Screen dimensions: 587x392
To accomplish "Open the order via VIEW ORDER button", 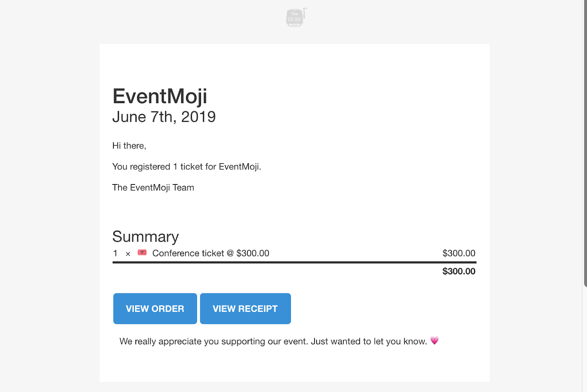I will pos(155,309).
